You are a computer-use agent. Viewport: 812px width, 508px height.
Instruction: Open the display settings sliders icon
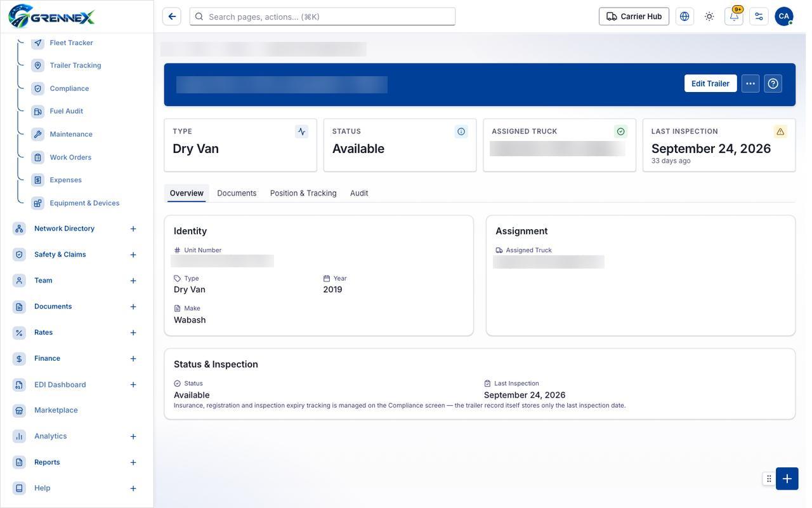[x=759, y=17]
